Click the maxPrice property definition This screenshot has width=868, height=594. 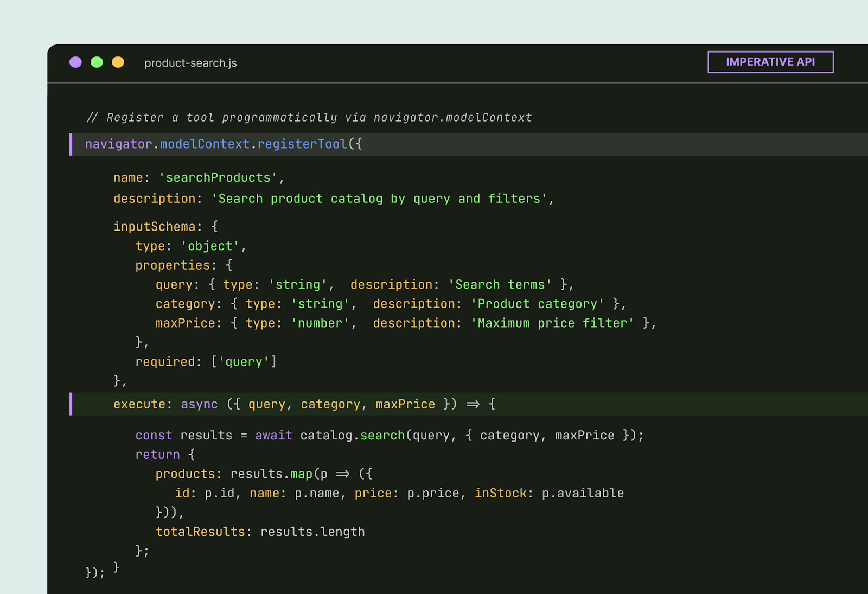185,323
